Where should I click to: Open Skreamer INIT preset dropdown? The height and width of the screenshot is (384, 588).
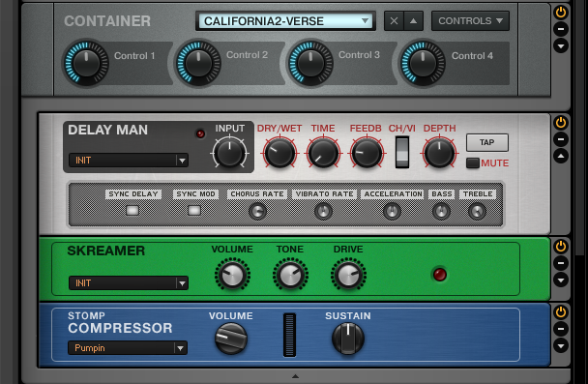pyautogui.click(x=129, y=283)
